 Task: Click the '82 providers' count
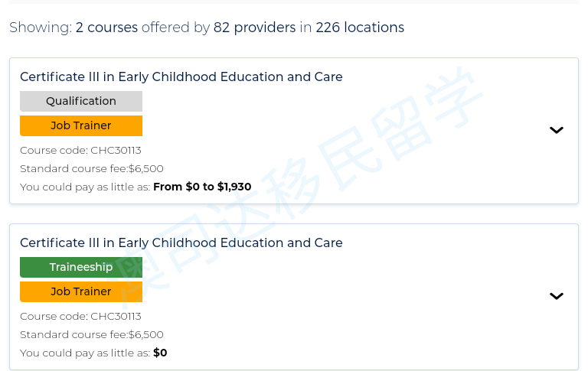tap(254, 28)
